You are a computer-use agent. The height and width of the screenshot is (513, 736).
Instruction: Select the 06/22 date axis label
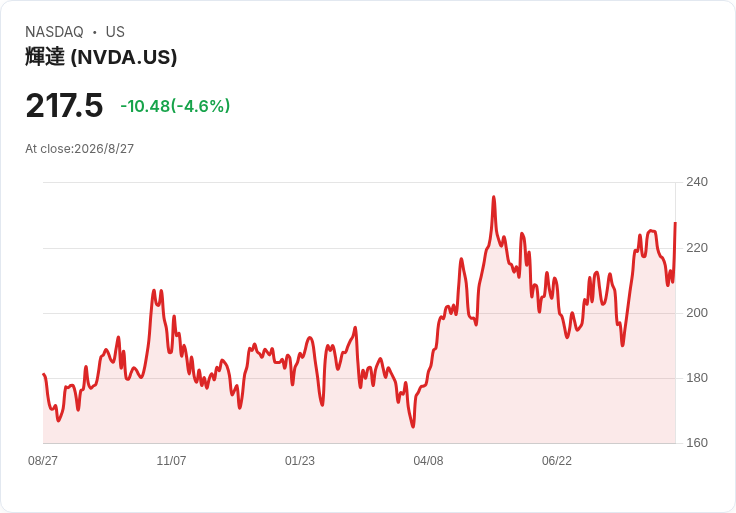click(557, 460)
